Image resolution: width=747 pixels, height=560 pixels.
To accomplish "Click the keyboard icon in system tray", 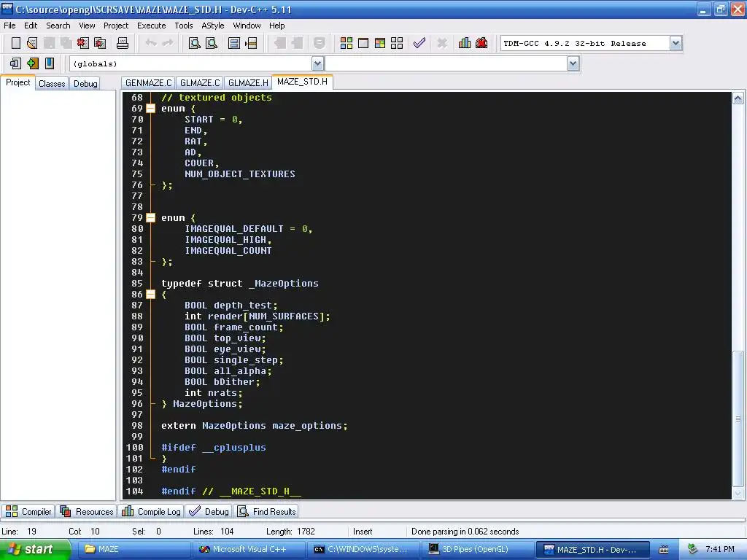I will pyautogui.click(x=664, y=550).
